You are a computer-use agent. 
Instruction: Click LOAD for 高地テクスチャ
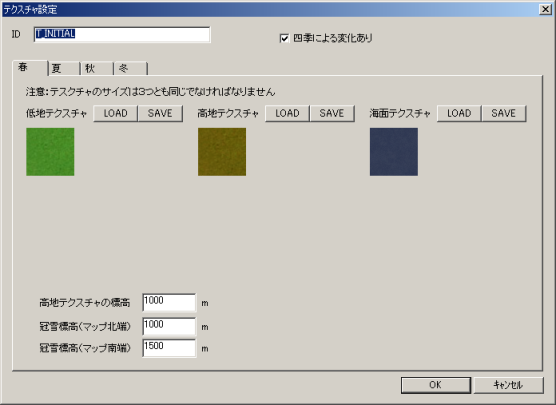287,113
